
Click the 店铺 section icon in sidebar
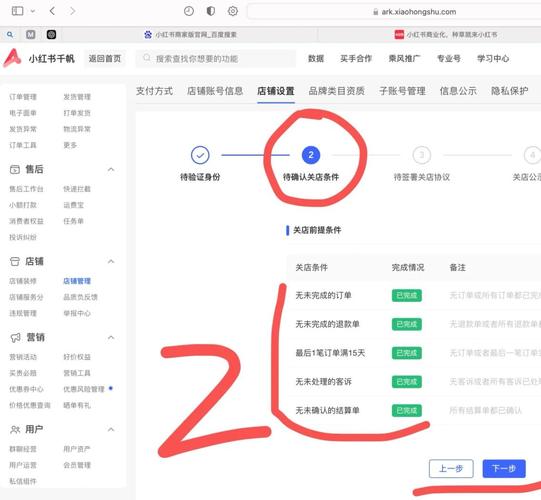15,262
